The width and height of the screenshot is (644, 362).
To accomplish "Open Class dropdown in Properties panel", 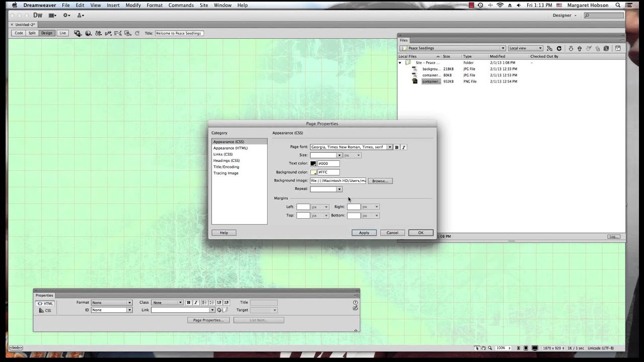I will (x=168, y=303).
